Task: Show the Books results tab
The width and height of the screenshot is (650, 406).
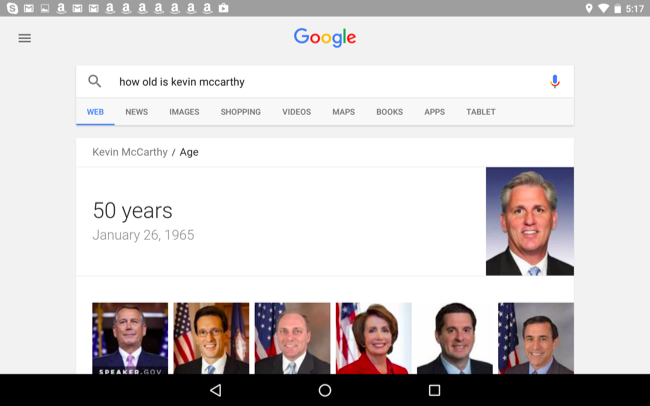Action: 389,112
